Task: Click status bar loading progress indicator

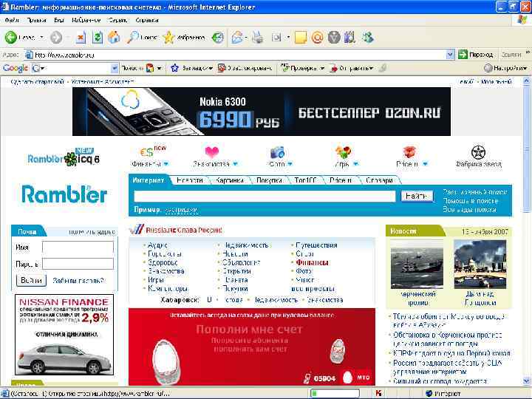Action: click(335, 393)
